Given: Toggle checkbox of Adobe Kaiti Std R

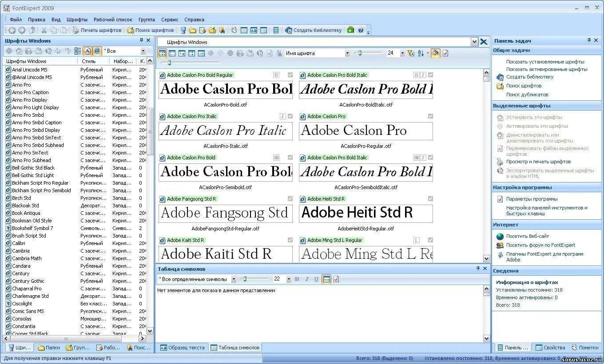Looking at the screenshot, I should coord(290,240).
